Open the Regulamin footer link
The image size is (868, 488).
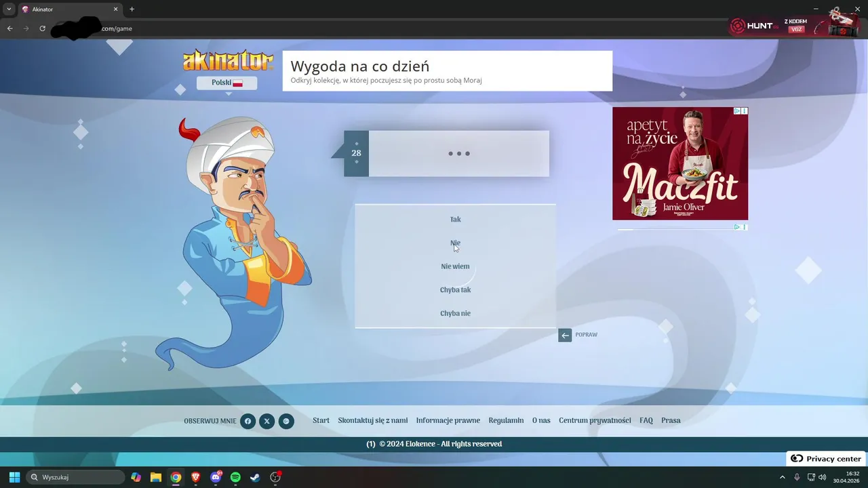click(506, 420)
